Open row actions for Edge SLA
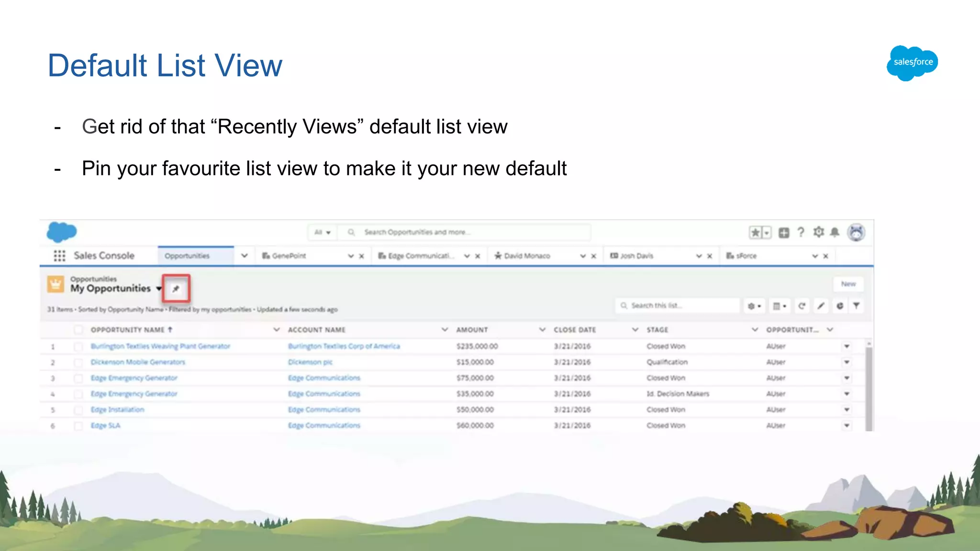The height and width of the screenshot is (551, 980). (x=847, y=425)
